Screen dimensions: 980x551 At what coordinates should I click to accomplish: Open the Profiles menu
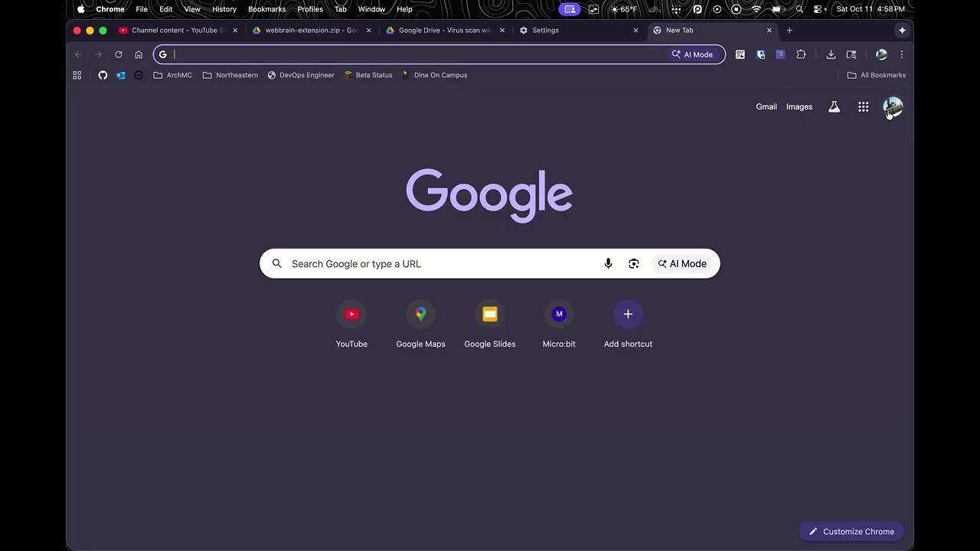(310, 9)
